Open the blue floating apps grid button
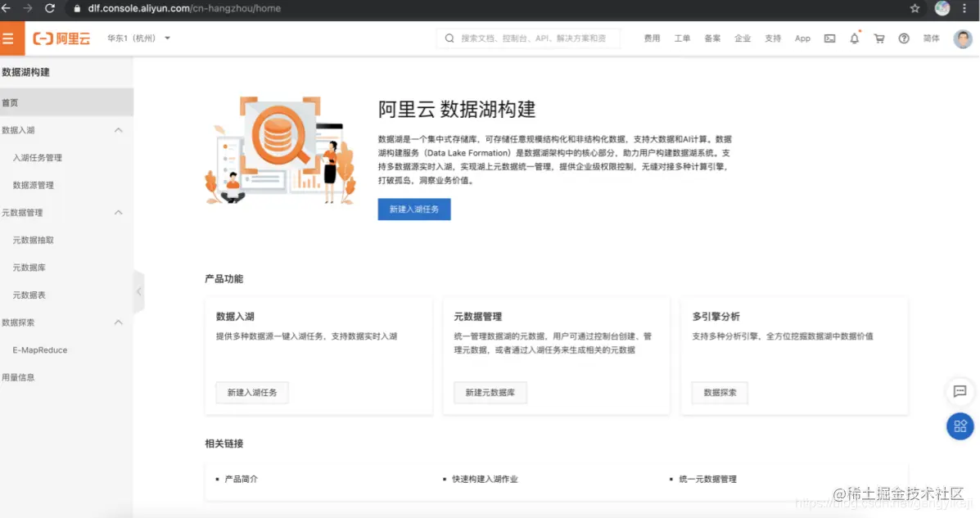980x518 pixels. click(960, 426)
